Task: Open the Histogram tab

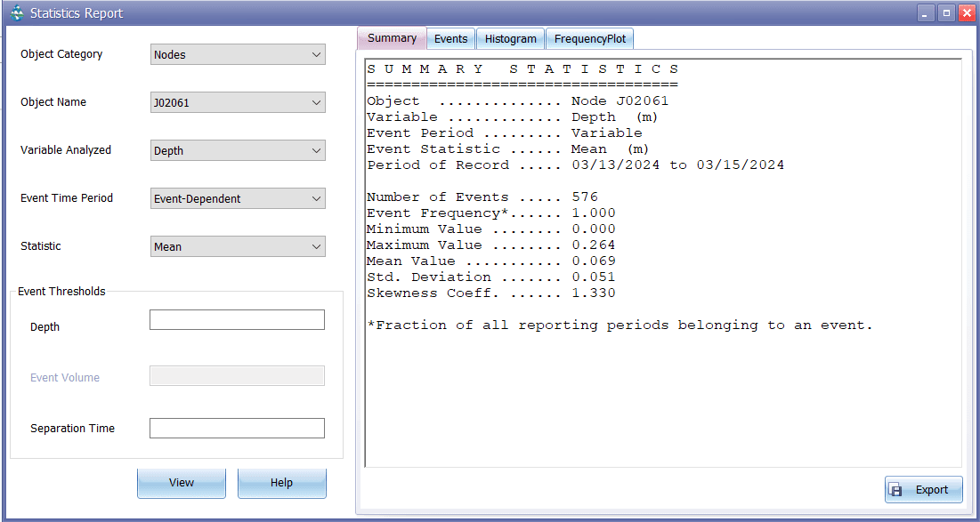Action: [510, 38]
